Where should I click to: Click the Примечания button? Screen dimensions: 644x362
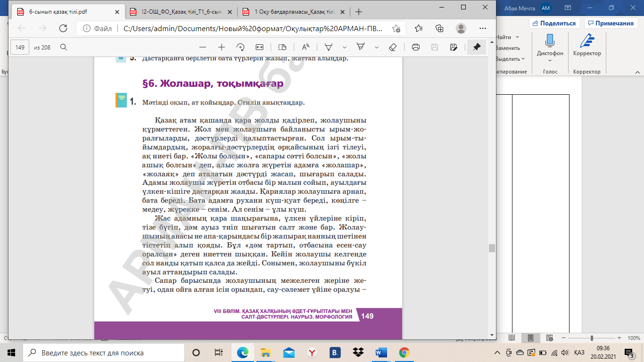click(611, 23)
